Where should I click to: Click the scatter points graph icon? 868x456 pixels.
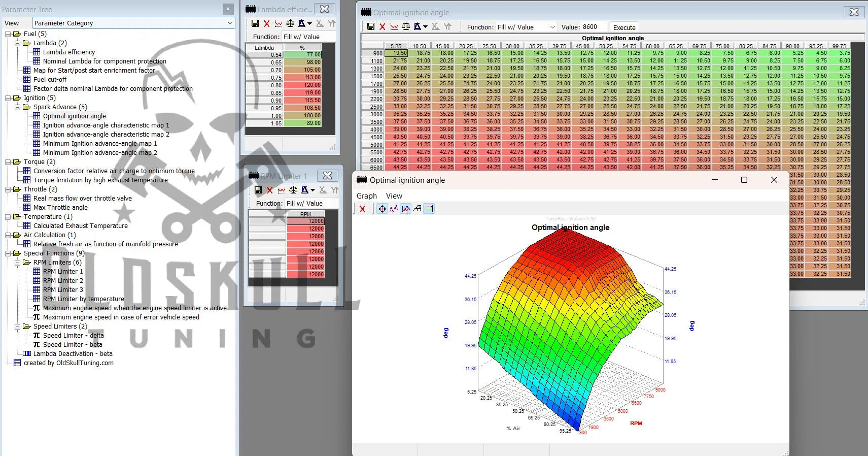point(394,209)
